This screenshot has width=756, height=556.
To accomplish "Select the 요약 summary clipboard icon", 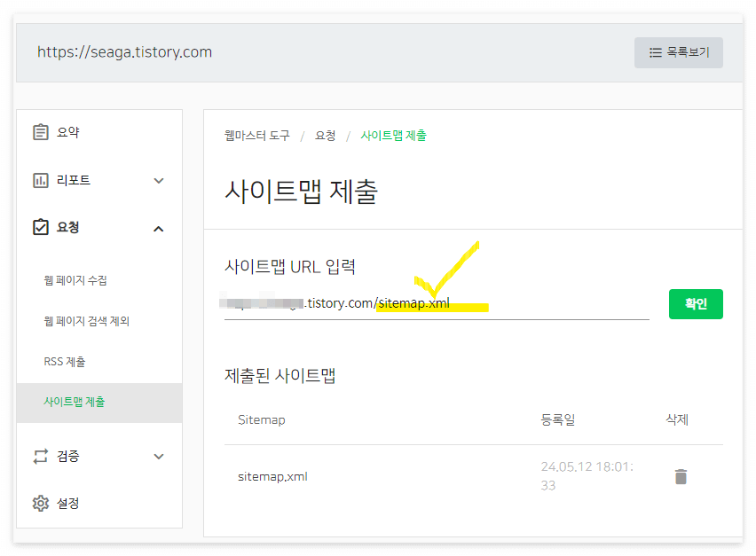I will point(40,131).
